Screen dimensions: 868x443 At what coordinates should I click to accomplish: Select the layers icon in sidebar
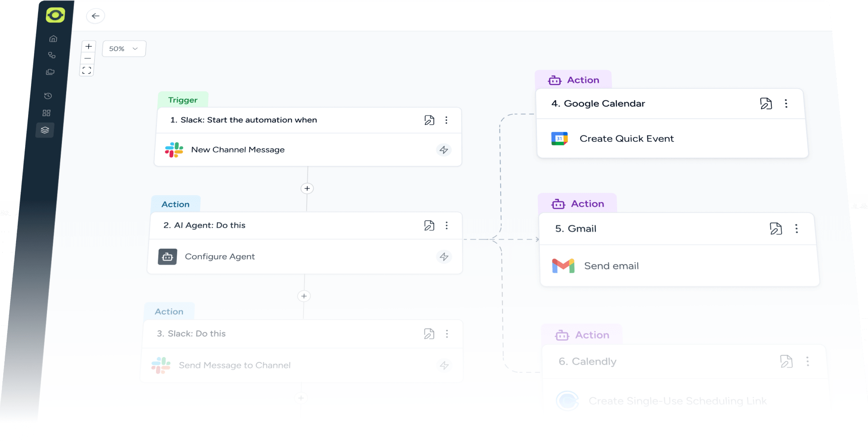45,130
